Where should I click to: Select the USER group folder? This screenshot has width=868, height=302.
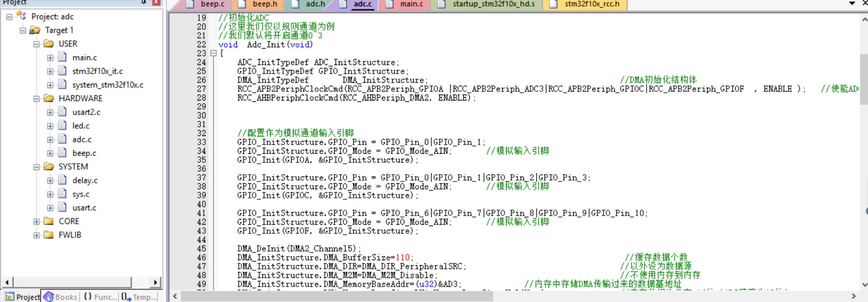click(68, 44)
